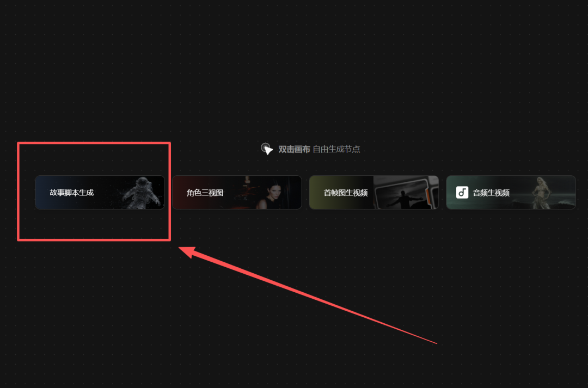
Task: Click the 角色三视图 label text
Action: pyautogui.click(x=205, y=193)
